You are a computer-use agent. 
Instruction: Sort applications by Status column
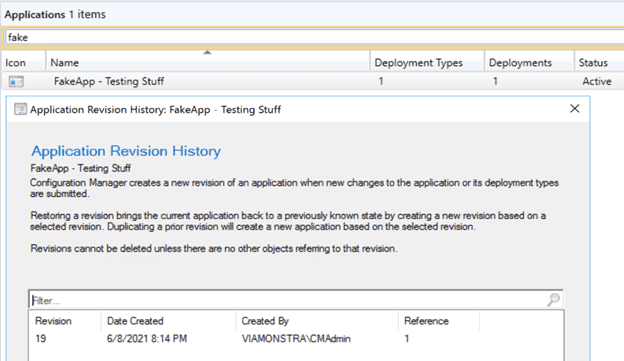pos(599,62)
